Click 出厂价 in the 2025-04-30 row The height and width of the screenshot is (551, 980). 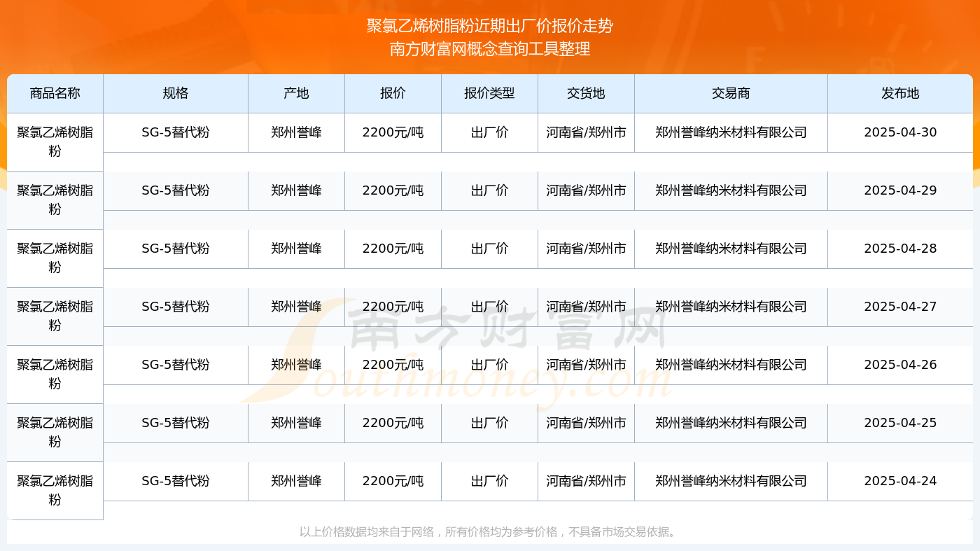pos(489,132)
